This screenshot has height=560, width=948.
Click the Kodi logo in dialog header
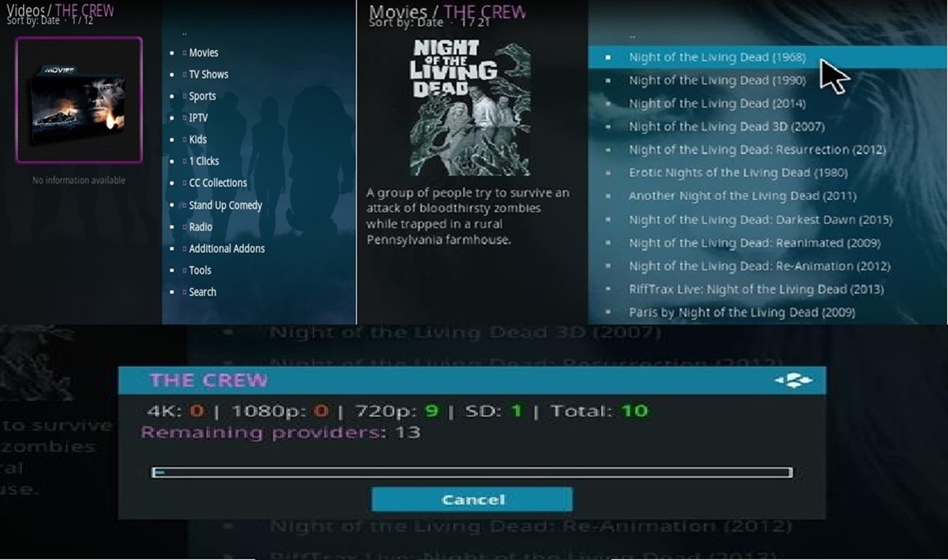tap(794, 380)
